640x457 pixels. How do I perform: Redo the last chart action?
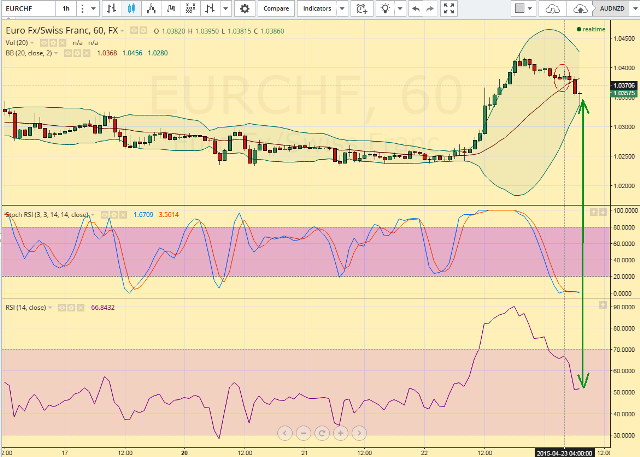click(429, 8)
